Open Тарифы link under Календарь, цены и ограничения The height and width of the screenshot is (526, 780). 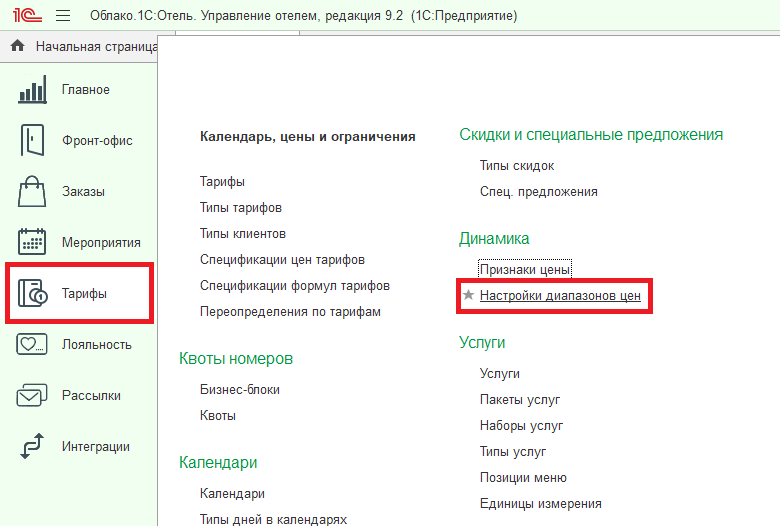point(222,182)
